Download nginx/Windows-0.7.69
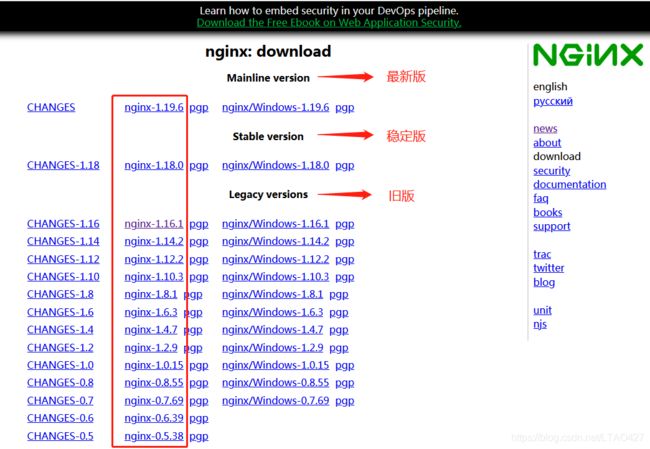 tap(276, 401)
